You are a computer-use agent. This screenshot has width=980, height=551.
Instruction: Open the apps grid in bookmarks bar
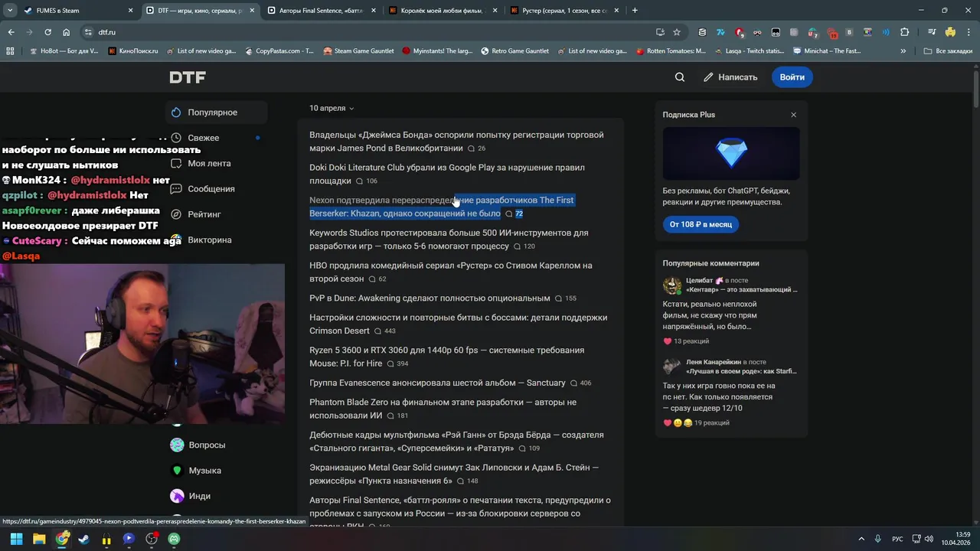[x=10, y=51]
